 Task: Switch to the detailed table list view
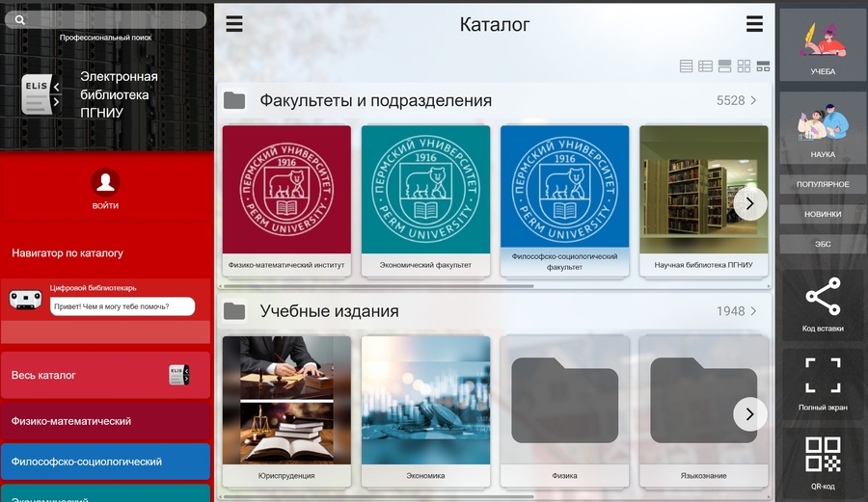coord(705,66)
